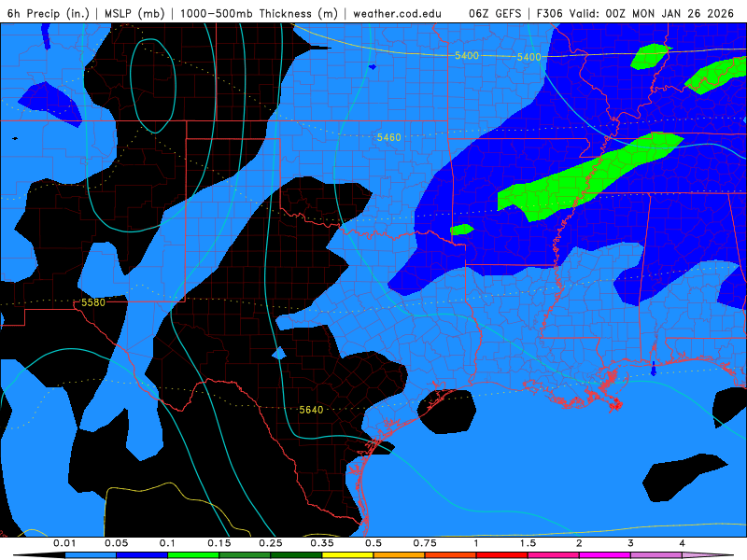747x560 pixels.
Task: Click the '1.5' legend value
Action: (528, 543)
